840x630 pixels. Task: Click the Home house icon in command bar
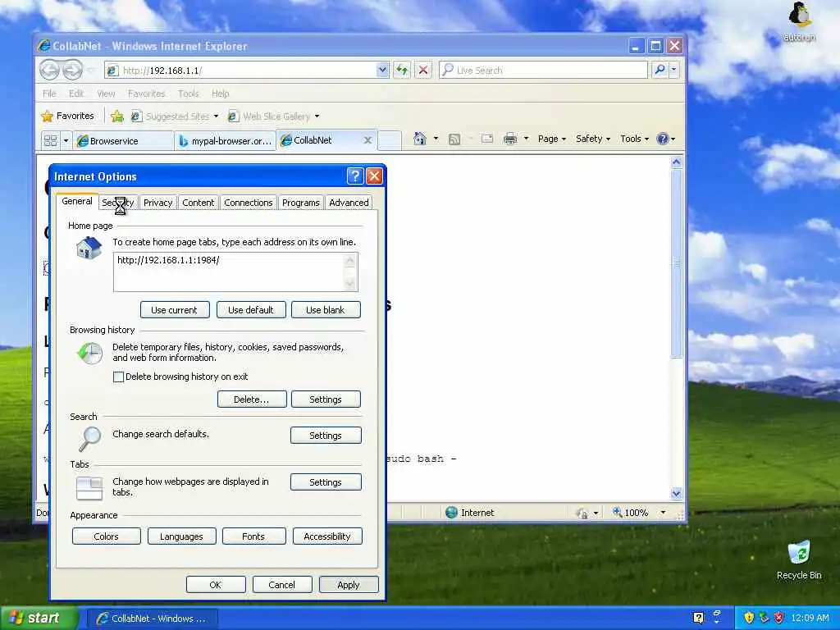(419, 139)
